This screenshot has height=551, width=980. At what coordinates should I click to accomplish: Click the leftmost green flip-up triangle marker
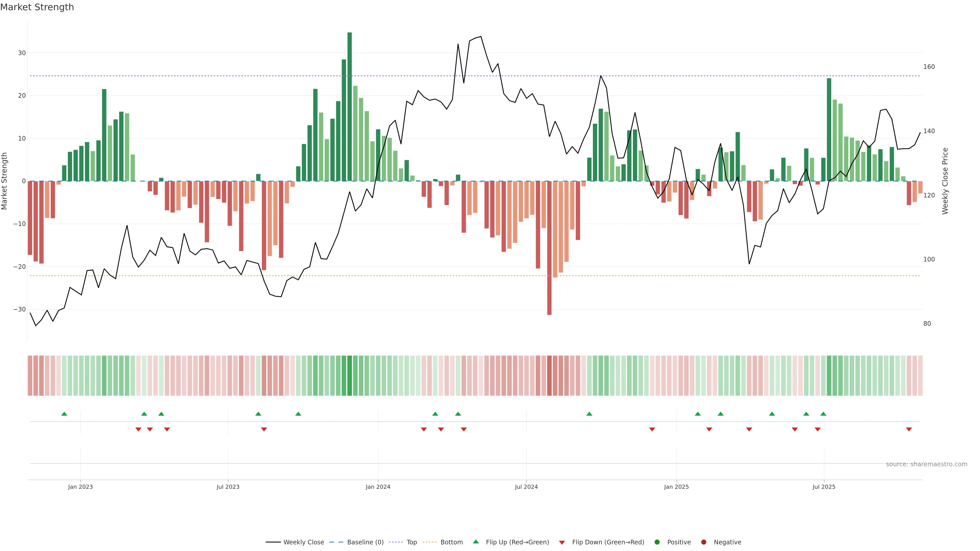[x=64, y=414]
